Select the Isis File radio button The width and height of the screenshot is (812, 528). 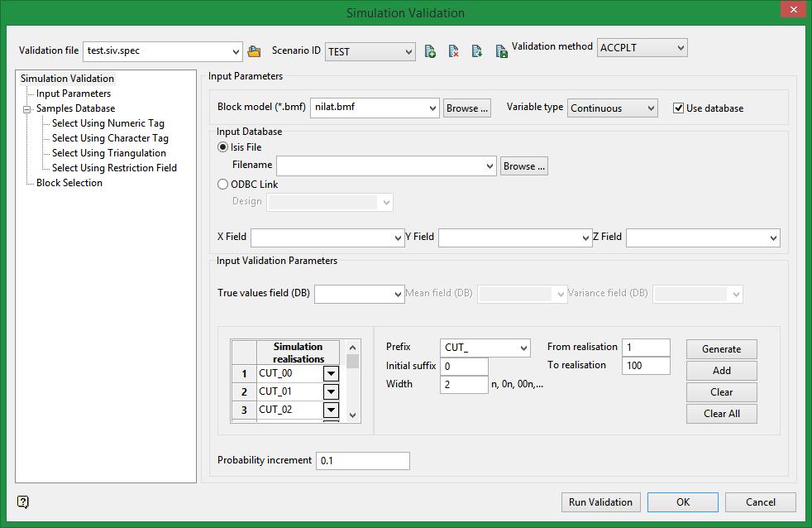[222, 147]
